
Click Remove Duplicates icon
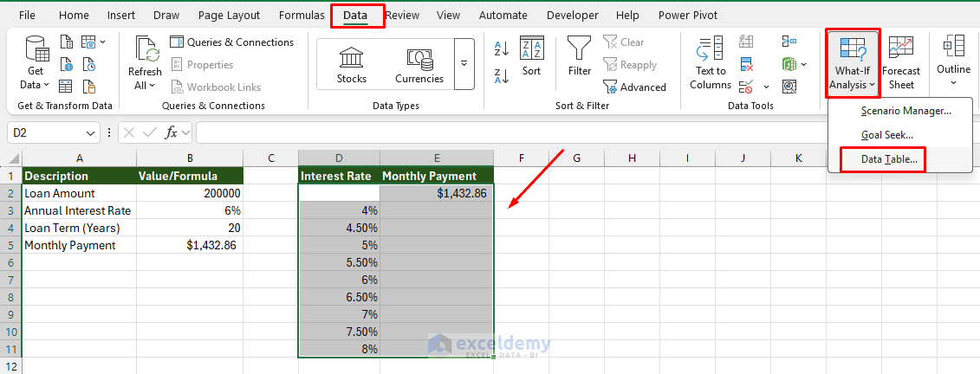coord(746,64)
